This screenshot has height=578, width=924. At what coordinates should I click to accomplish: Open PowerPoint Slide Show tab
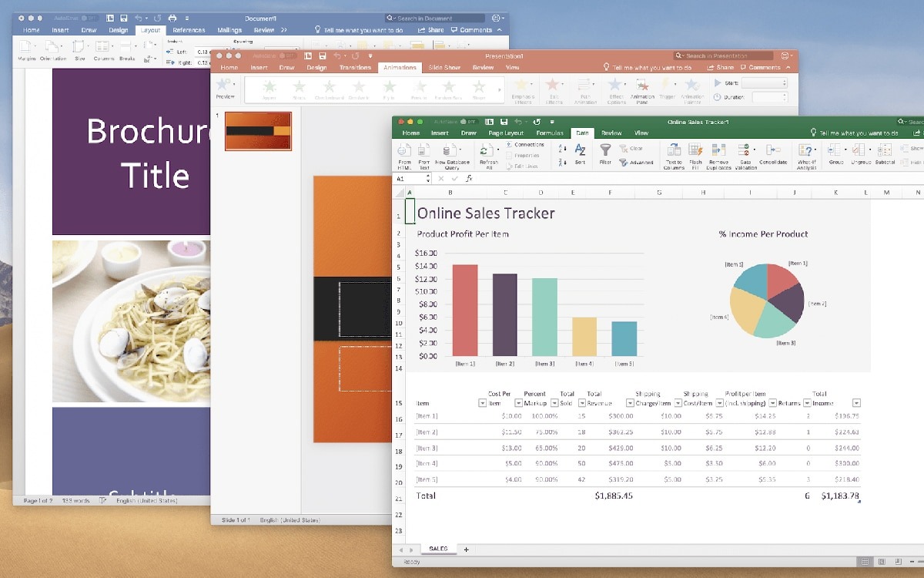pyautogui.click(x=444, y=68)
